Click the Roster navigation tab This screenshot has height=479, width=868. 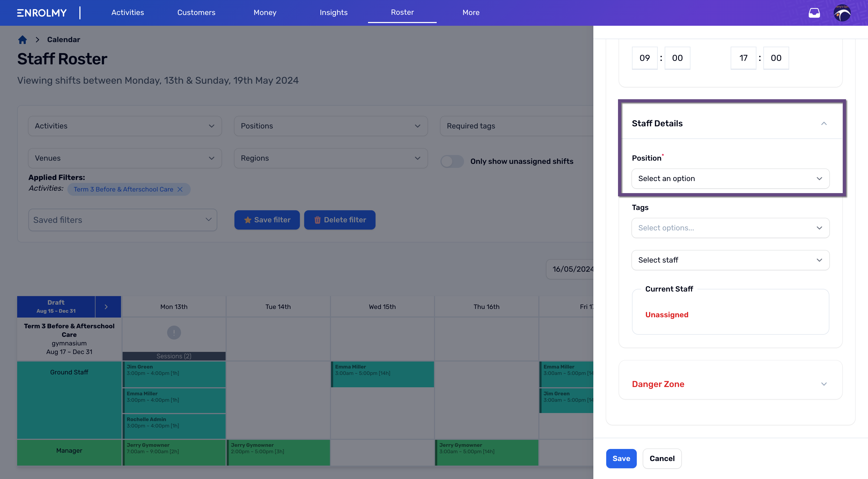click(402, 12)
